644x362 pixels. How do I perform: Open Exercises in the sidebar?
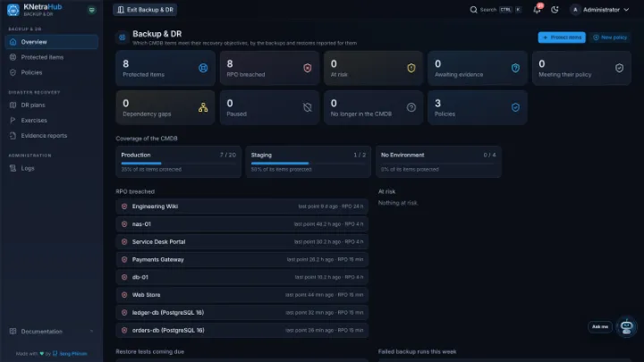pyautogui.click(x=52, y=121)
